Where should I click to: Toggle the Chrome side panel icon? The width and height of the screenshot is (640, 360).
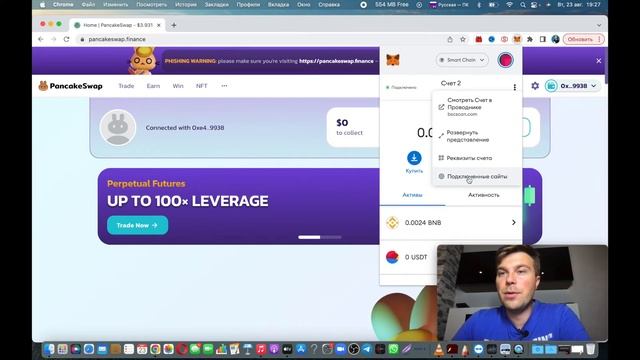[x=542, y=39]
